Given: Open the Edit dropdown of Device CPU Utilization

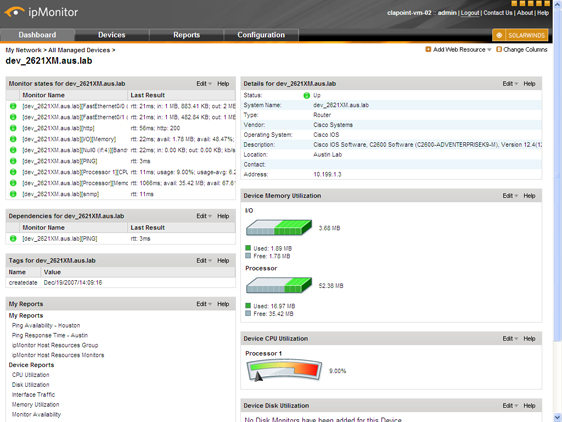Looking at the screenshot, I should click(x=510, y=339).
